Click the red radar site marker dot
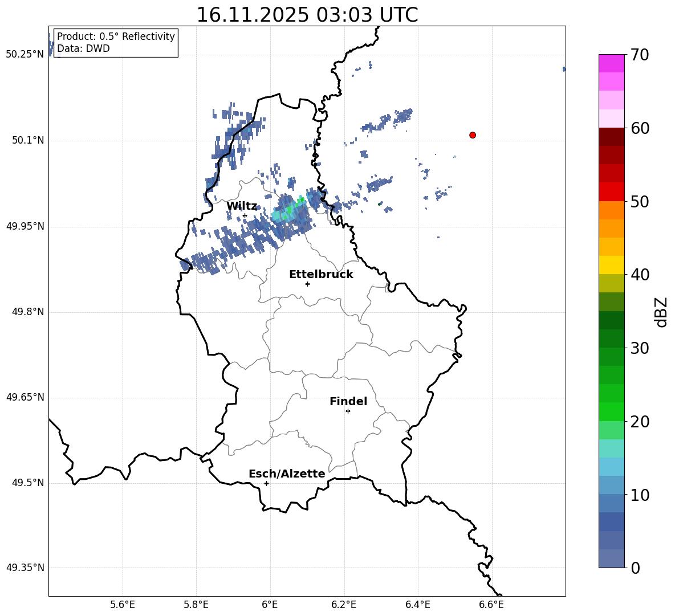675x616 pixels. pyautogui.click(x=473, y=135)
